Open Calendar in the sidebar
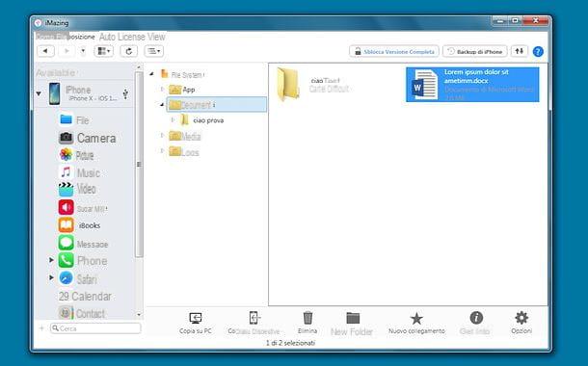 (x=85, y=297)
